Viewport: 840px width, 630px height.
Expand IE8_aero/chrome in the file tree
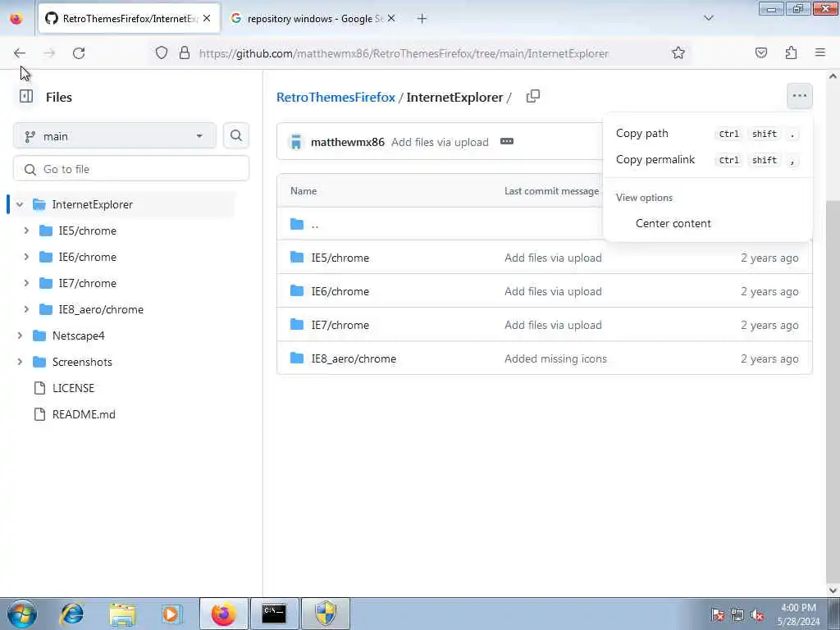pyautogui.click(x=26, y=309)
